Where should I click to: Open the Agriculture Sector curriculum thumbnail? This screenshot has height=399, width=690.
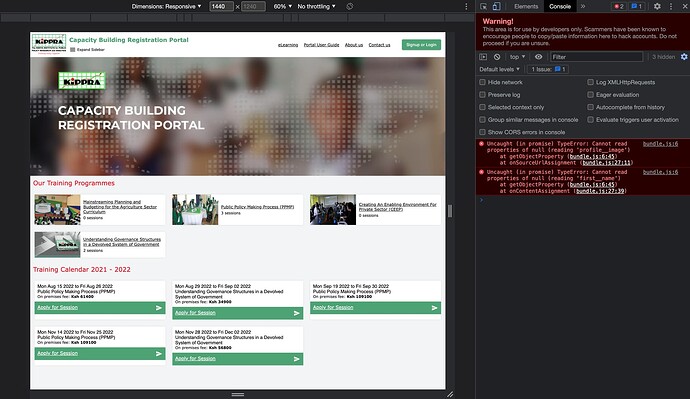pyautogui.click(x=58, y=210)
